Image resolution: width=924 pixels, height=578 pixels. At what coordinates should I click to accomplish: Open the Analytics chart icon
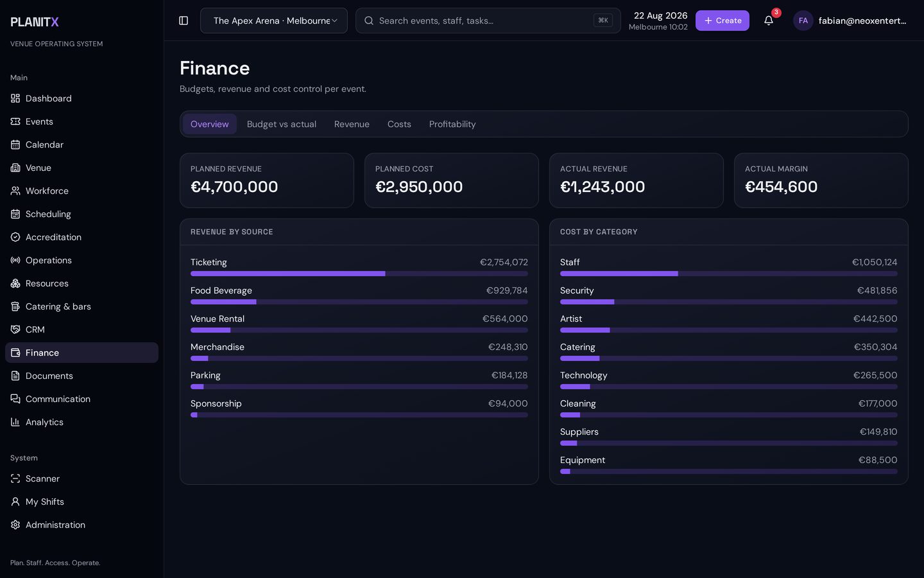[x=15, y=422]
